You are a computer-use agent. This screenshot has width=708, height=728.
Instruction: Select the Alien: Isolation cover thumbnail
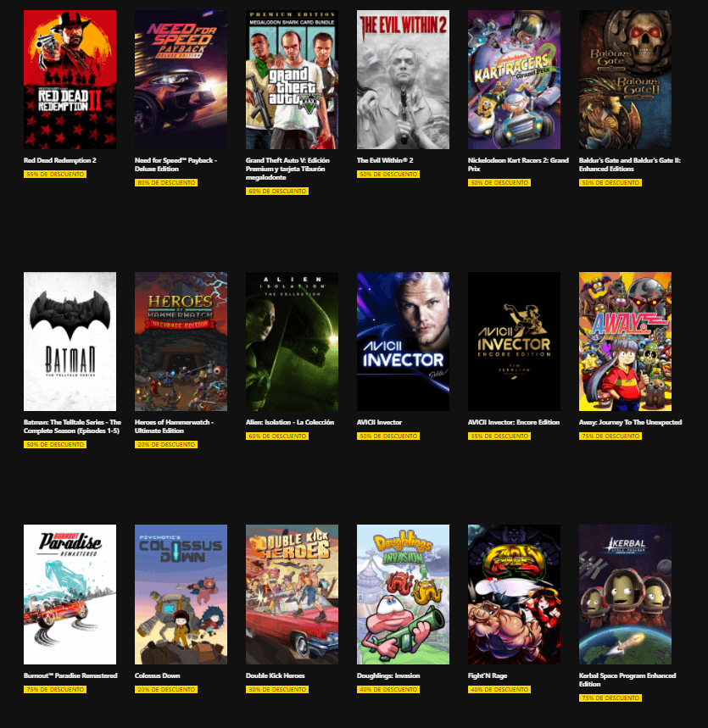[292, 342]
